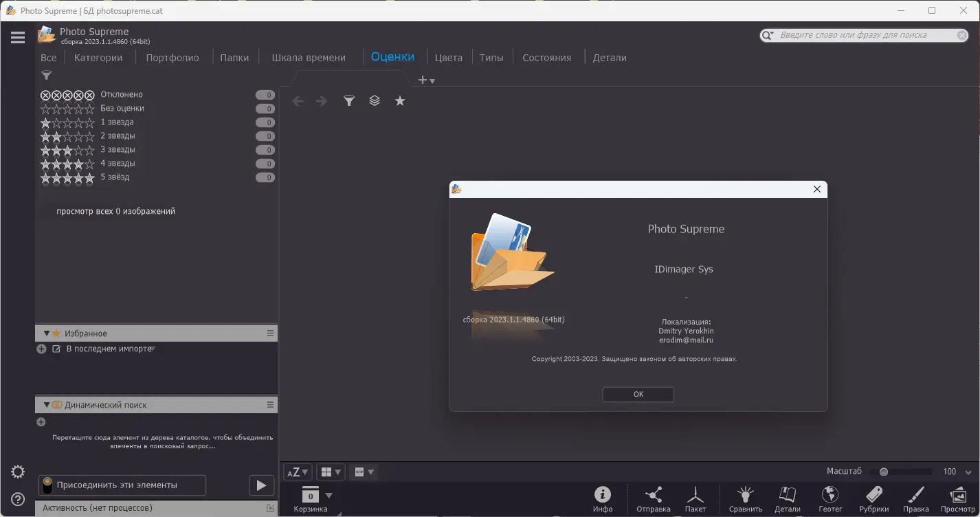Screen dimensions: 980x517
Task: Switch to the Портфолио tab
Action: (x=172, y=58)
